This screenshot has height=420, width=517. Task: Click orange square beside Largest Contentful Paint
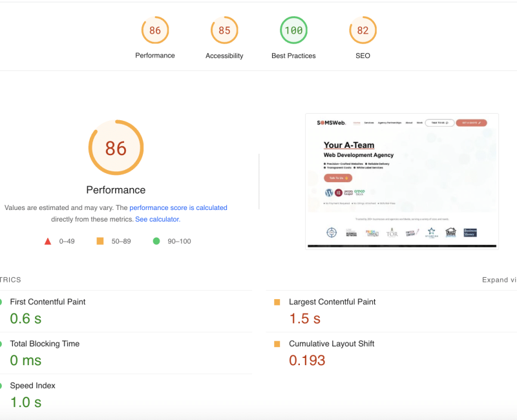pos(277,302)
